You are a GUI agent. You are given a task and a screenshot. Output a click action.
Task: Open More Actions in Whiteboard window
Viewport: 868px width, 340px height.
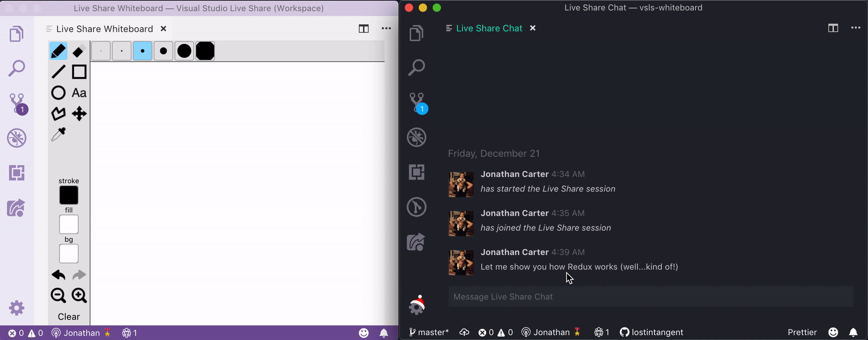[x=387, y=28]
